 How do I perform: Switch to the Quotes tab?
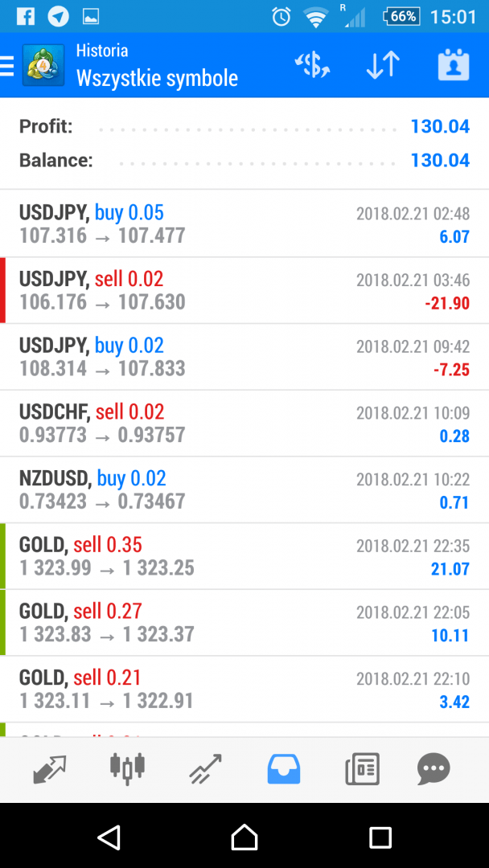click(x=50, y=769)
